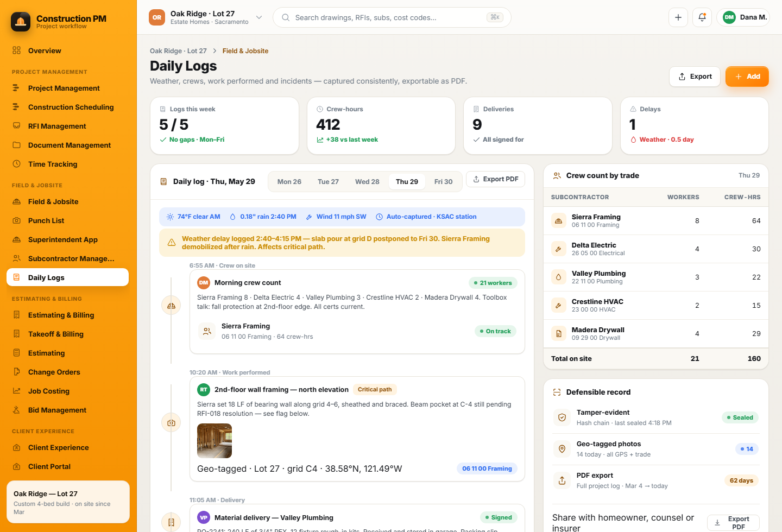
Task: Click the Daily log document icon
Action: 163,182
